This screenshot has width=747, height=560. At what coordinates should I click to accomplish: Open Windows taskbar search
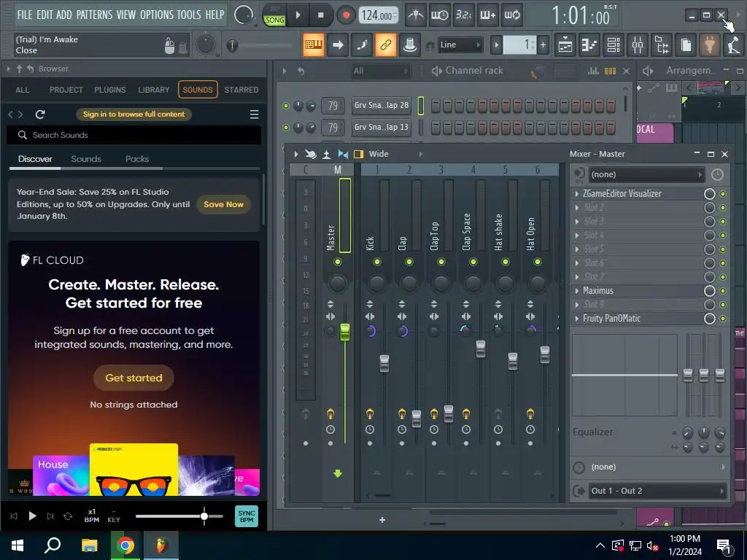click(53, 545)
